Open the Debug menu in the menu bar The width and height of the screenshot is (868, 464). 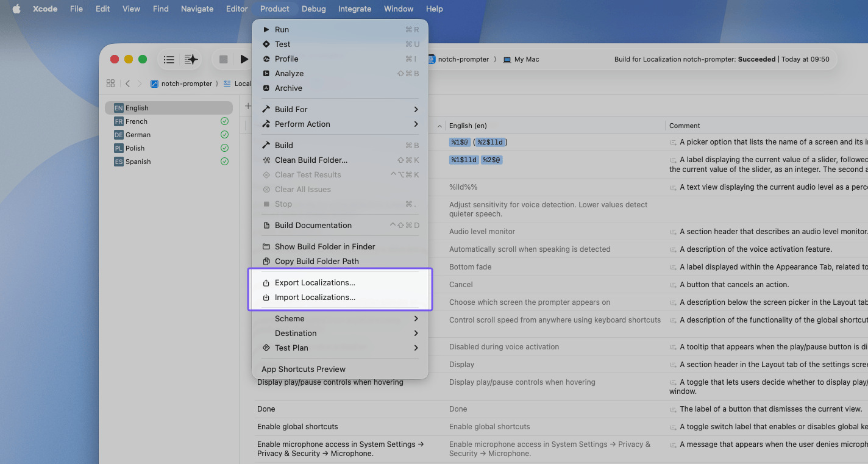tap(313, 9)
